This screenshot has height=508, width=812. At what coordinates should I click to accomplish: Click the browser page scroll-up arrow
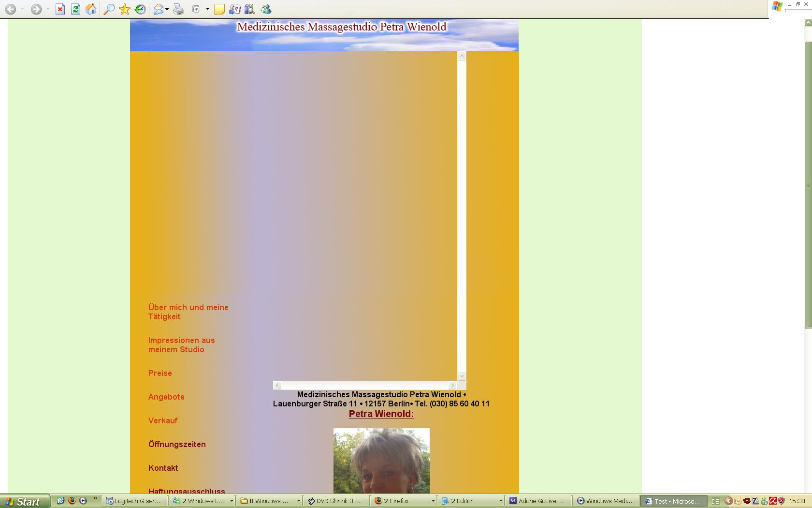(x=808, y=23)
